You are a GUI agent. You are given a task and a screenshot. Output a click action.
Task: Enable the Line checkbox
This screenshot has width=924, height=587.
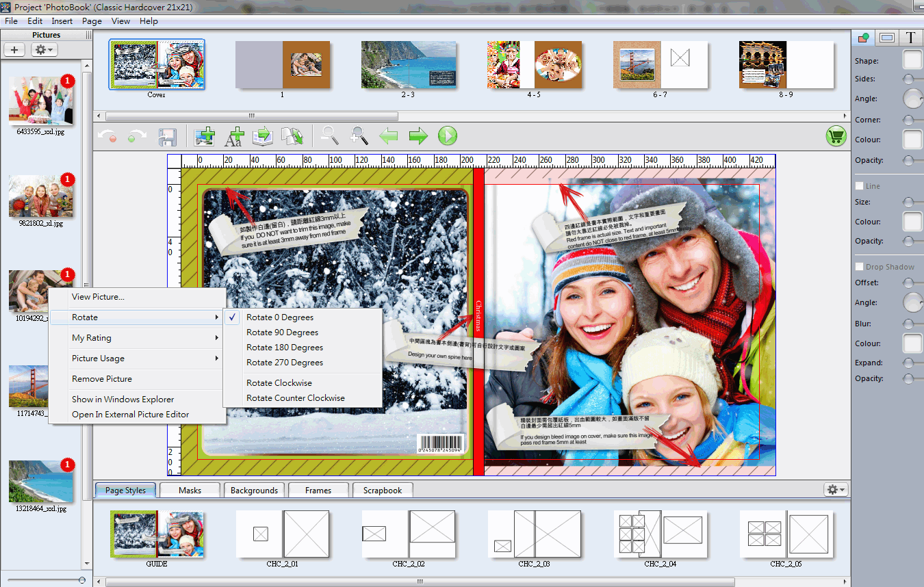click(860, 186)
